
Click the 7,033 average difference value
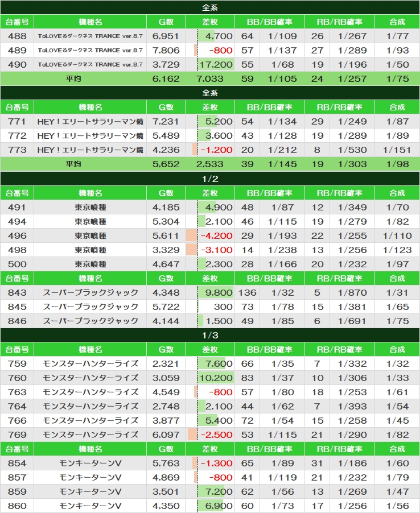tap(210, 79)
